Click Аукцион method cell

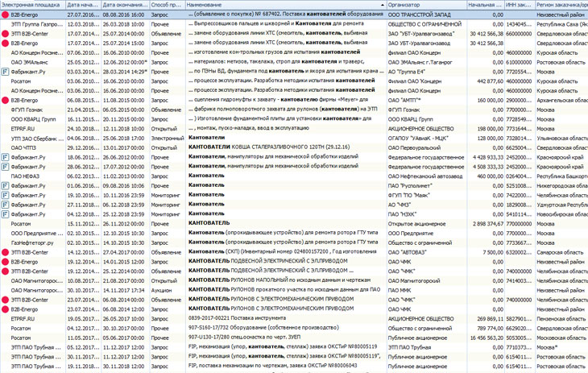161,291
